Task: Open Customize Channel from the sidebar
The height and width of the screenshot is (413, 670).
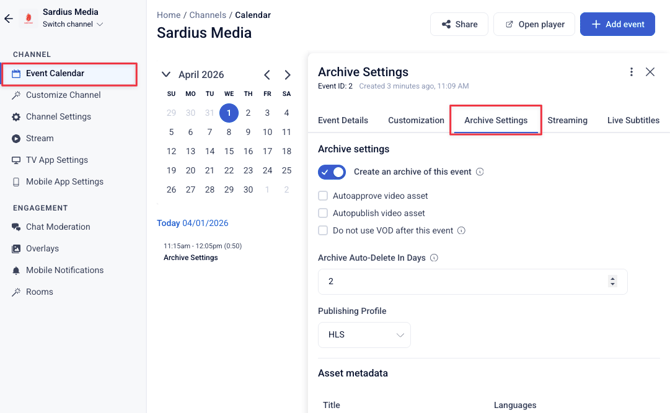Action: point(62,95)
